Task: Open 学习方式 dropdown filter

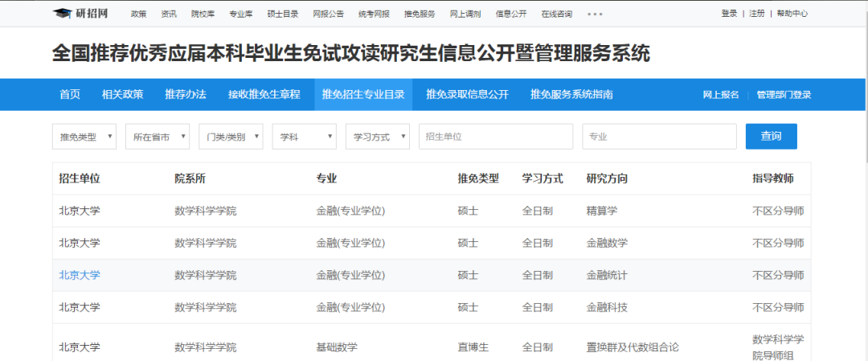Action: coord(378,137)
